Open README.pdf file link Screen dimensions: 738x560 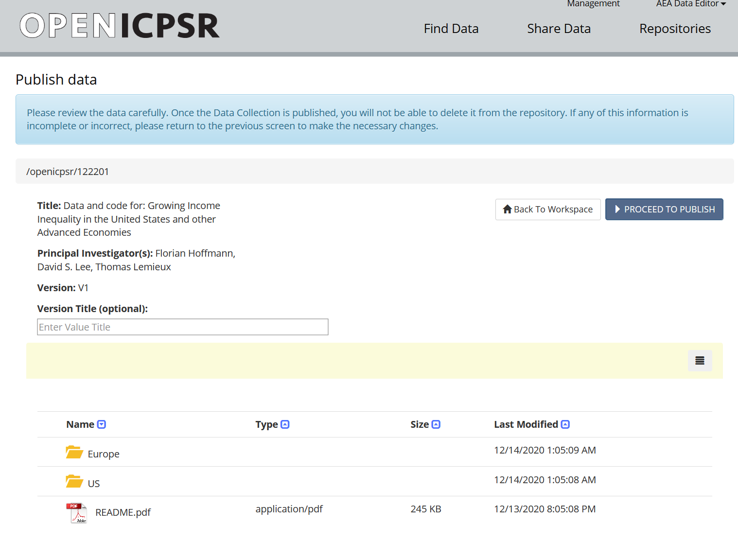click(x=123, y=512)
